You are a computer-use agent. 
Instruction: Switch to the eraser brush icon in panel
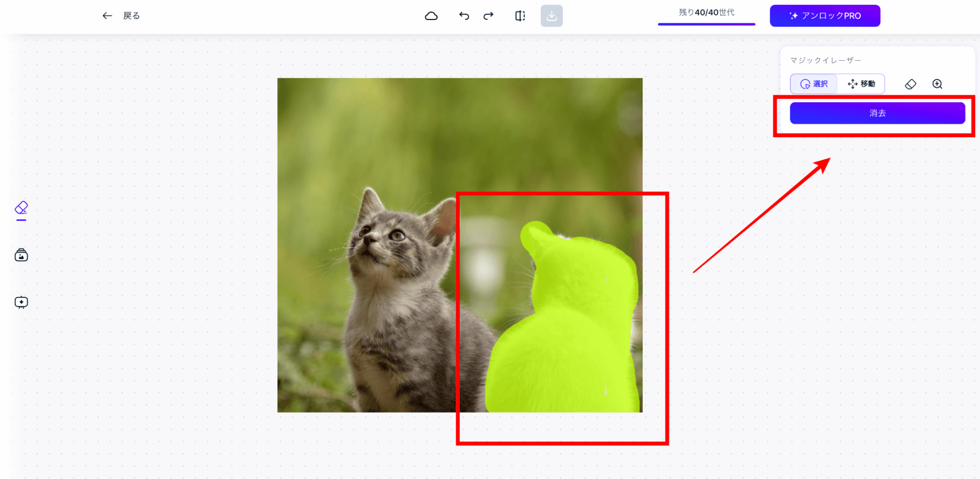910,84
